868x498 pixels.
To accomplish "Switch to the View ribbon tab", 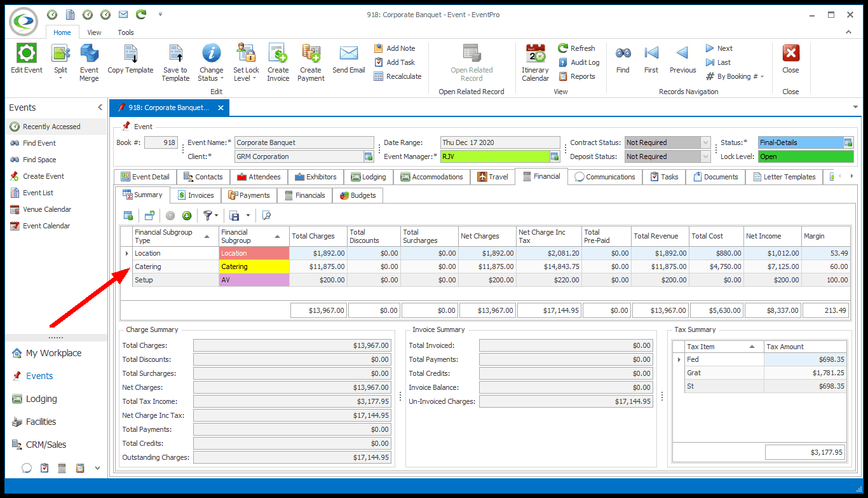I will (94, 32).
